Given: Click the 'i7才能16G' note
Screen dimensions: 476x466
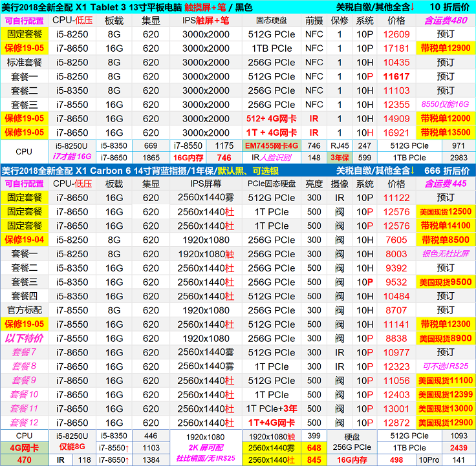Looking at the screenshot, I should pyautogui.click(x=72, y=156).
